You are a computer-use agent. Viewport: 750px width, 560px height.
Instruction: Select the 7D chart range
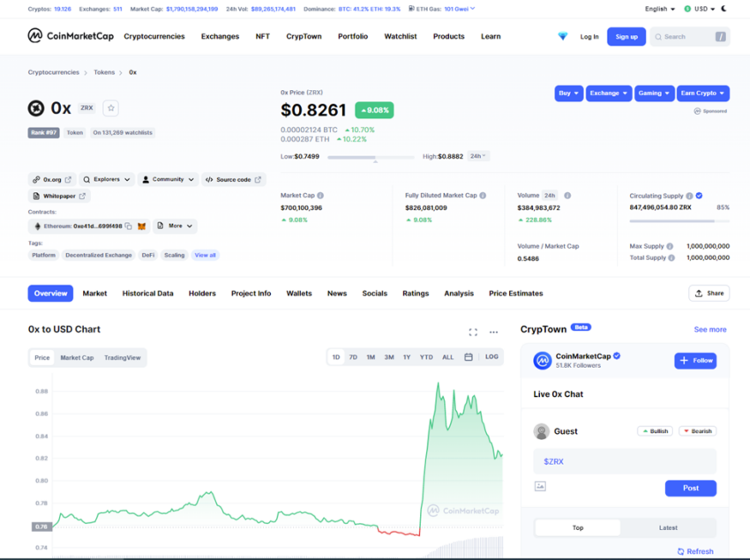[x=353, y=357]
